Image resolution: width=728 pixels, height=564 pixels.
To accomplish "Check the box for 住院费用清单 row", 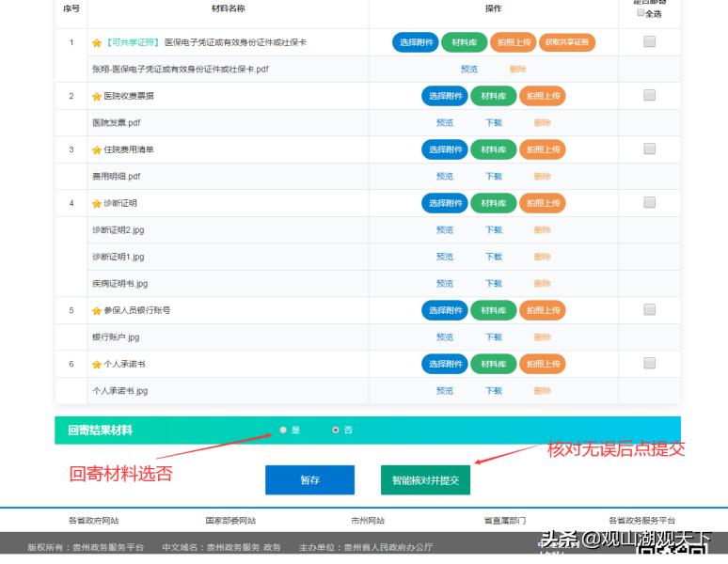I will (650, 149).
